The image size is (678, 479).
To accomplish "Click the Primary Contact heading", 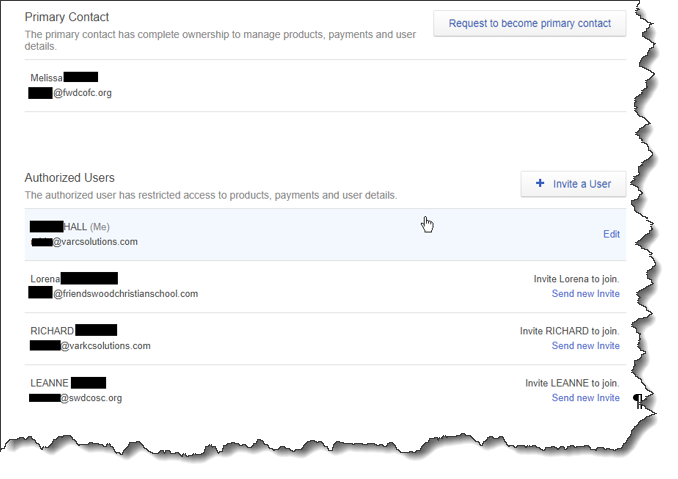I will point(67,17).
